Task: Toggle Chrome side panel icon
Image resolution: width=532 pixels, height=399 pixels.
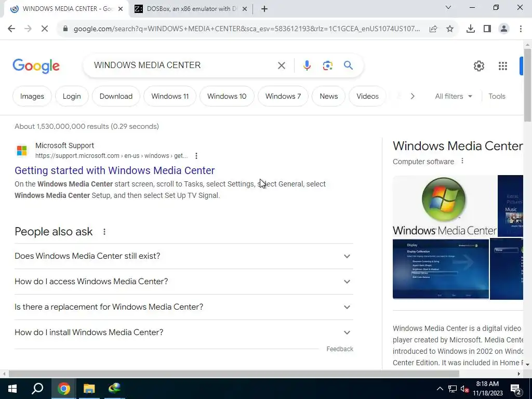Action: (487, 29)
